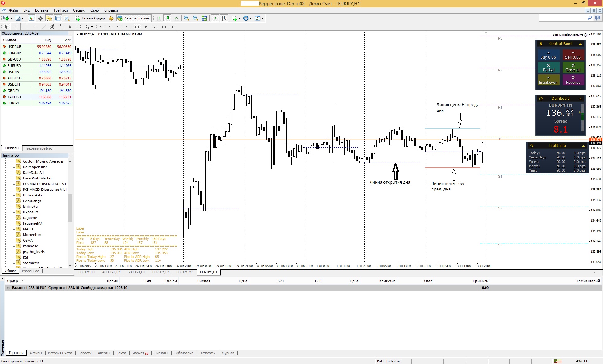Toggle the Авто-торговля button
The height and width of the screenshot is (364, 603).
click(133, 18)
